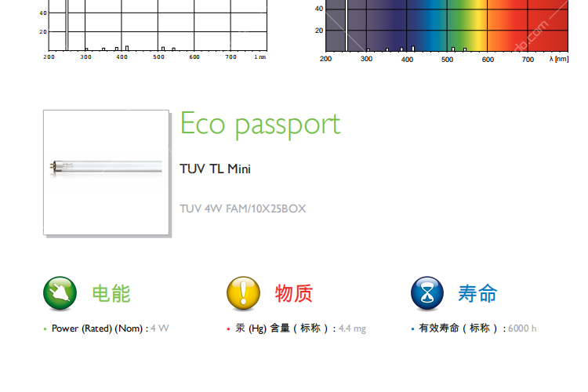This screenshot has height=392, width=588.
Task: Click the blue 寿命 section title
Action: pos(477,293)
